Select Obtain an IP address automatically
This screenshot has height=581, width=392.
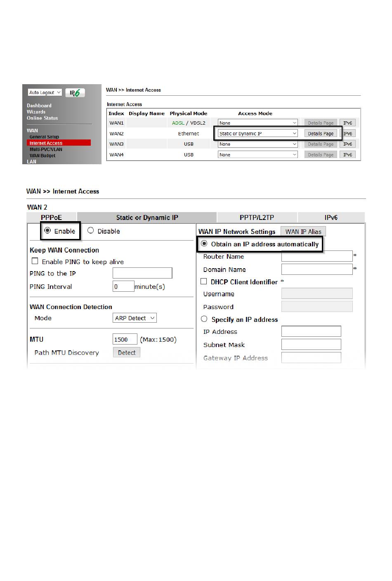[x=204, y=243]
